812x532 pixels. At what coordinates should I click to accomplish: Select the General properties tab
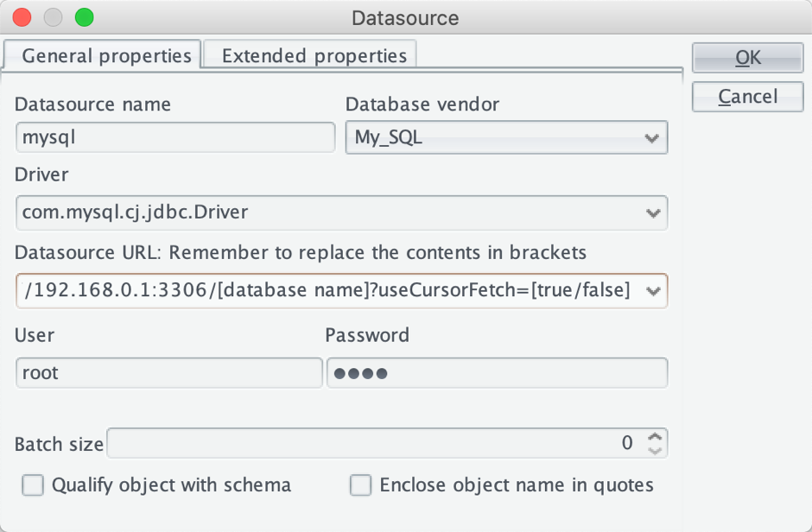pos(105,56)
